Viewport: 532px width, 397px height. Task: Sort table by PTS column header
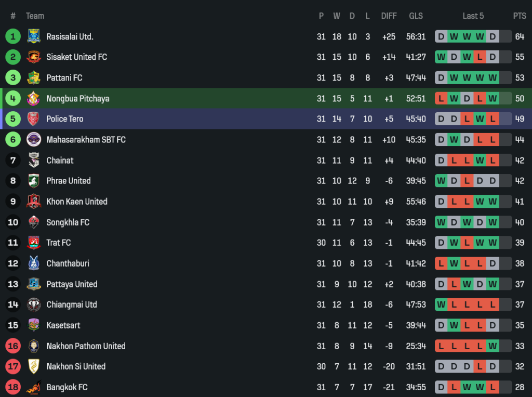point(520,16)
